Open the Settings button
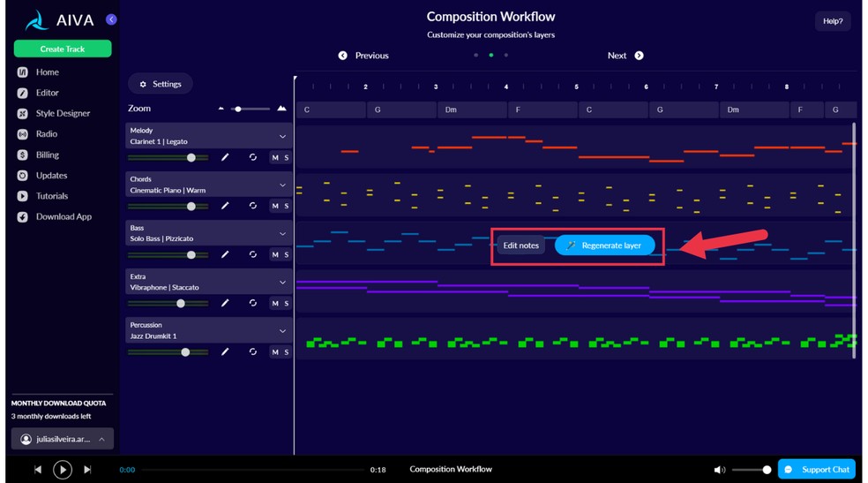 pos(161,84)
